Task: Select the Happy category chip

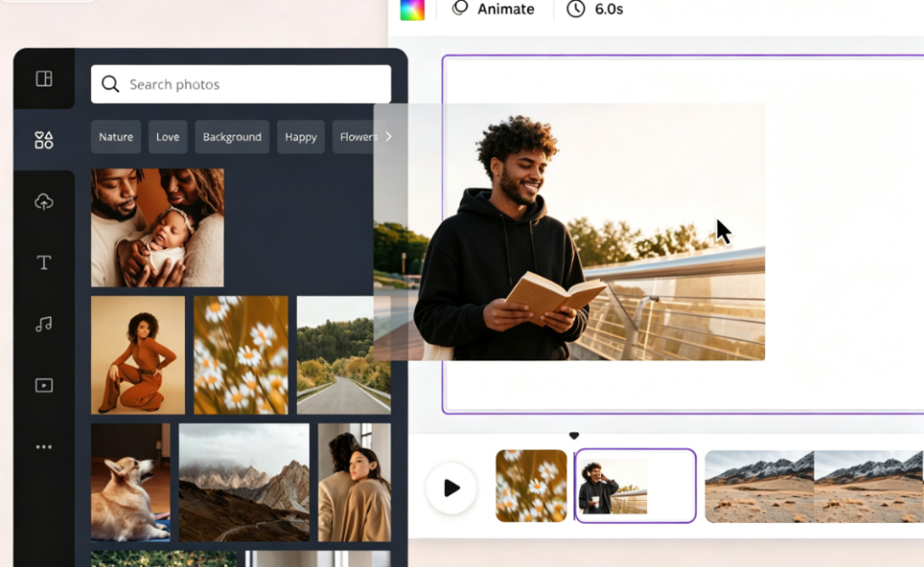Action: [300, 137]
